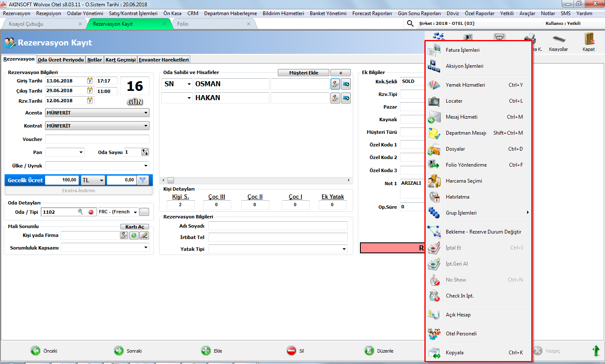
Task: Click the Dosyalar folder icon in menu
Action: pyautogui.click(x=434, y=149)
